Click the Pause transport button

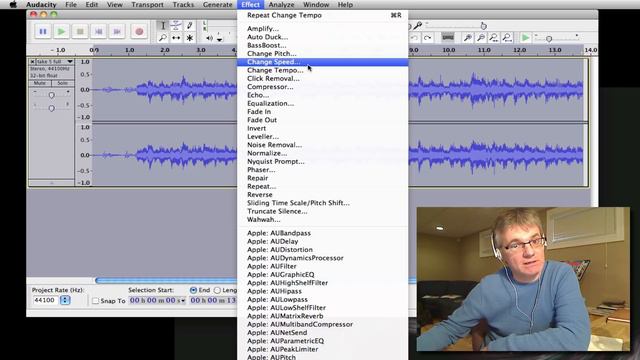(42, 31)
